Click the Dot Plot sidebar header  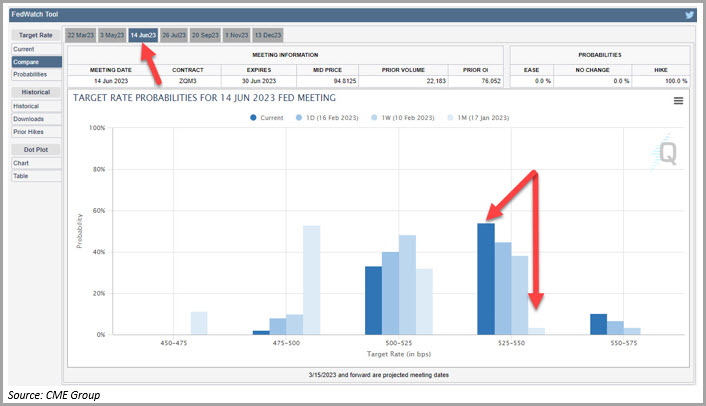point(36,149)
